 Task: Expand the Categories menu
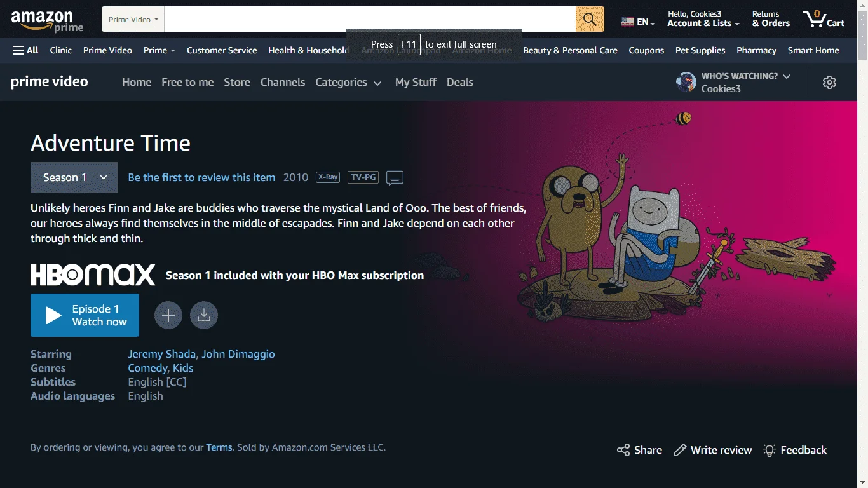(x=348, y=82)
